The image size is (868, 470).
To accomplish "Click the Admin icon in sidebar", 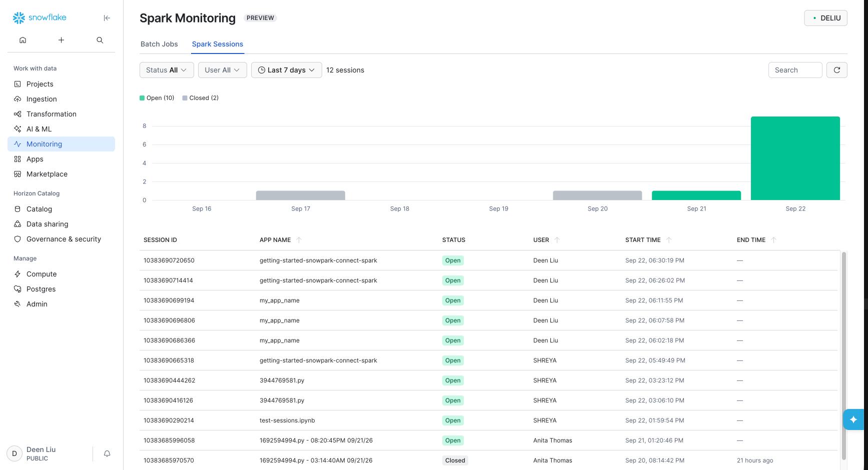I will (18, 304).
